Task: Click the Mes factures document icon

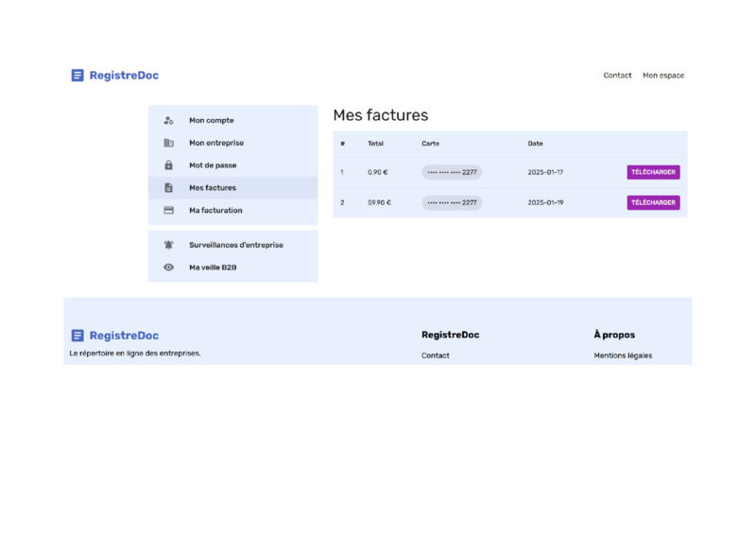Action: (x=168, y=188)
